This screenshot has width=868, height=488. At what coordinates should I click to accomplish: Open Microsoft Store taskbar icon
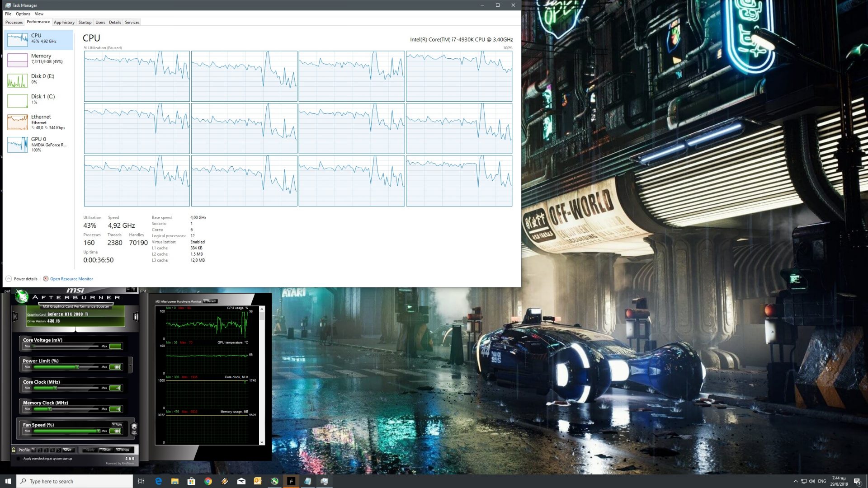coord(191,481)
